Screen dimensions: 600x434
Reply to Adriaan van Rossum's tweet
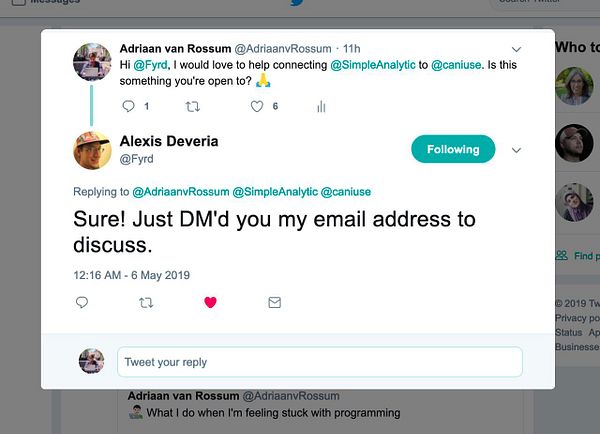tap(128, 106)
